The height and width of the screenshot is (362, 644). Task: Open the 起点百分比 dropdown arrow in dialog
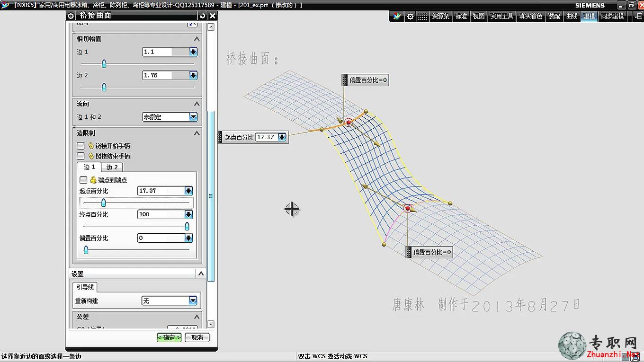tap(188, 191)
